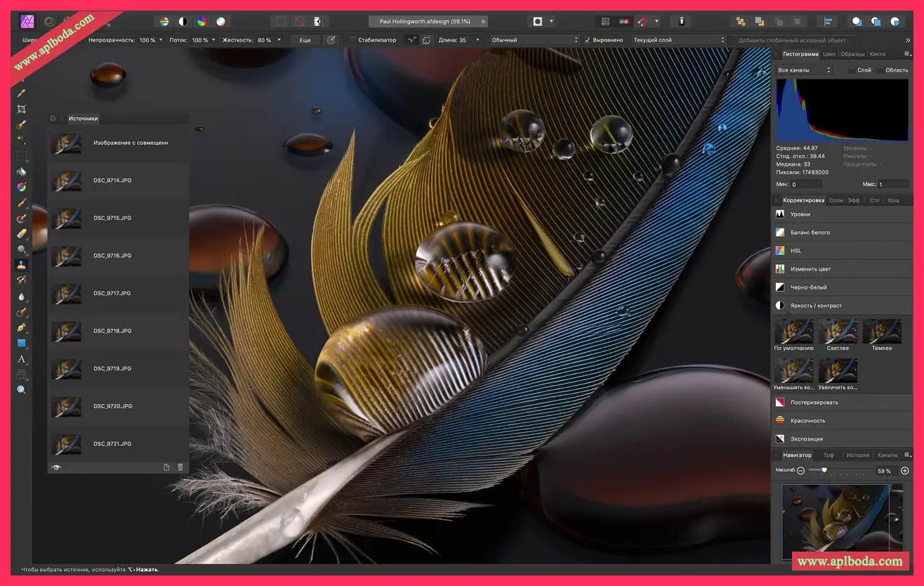Select the Clone Stamp tool
924x586 pixels.
[21, 265]
